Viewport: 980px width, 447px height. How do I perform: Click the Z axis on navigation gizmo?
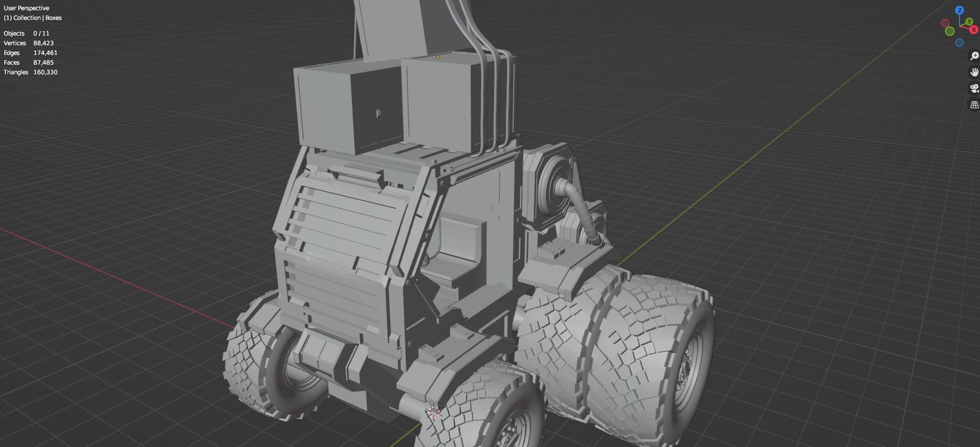[960, 10]
